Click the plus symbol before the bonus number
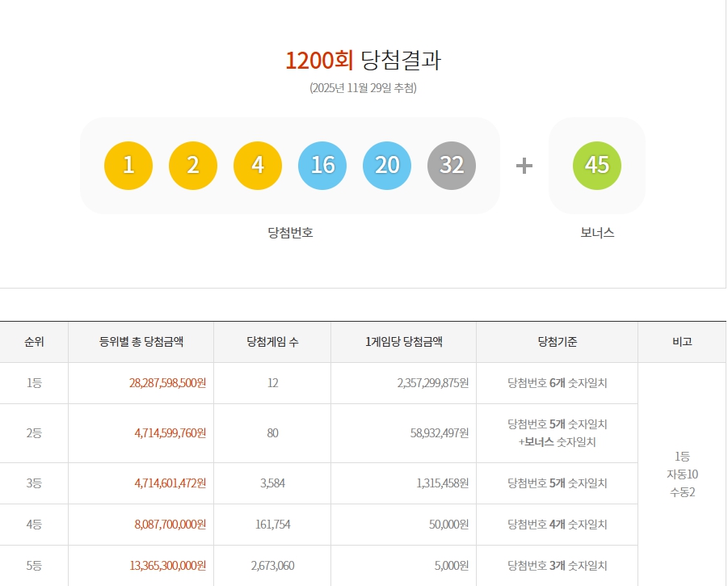Viewport: 728px width, 586px height. (525, 166)
